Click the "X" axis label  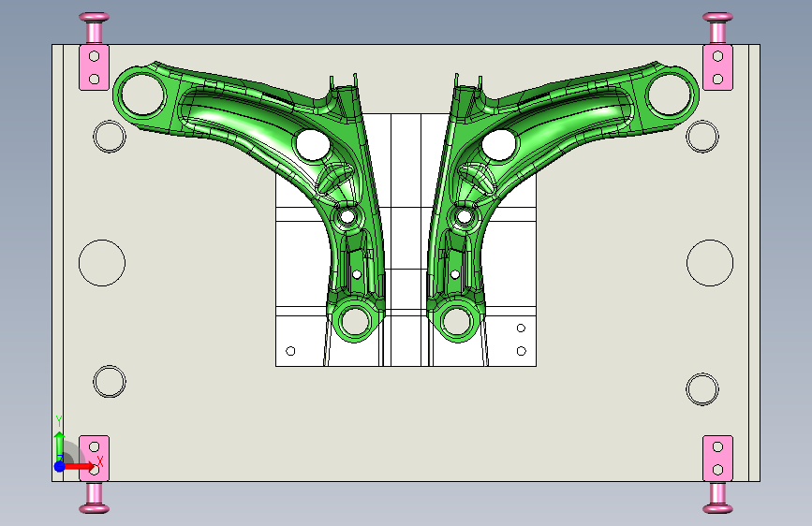[100, 460]
